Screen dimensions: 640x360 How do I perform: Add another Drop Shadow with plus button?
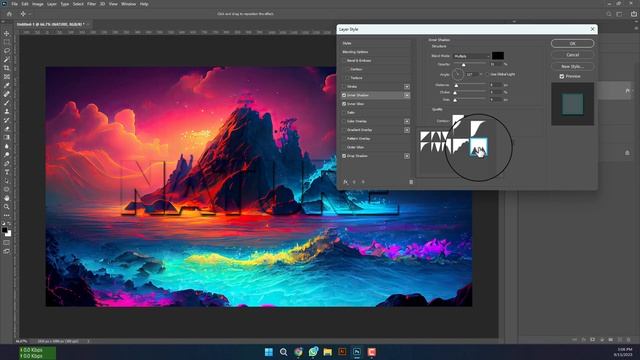click(407, 156)
